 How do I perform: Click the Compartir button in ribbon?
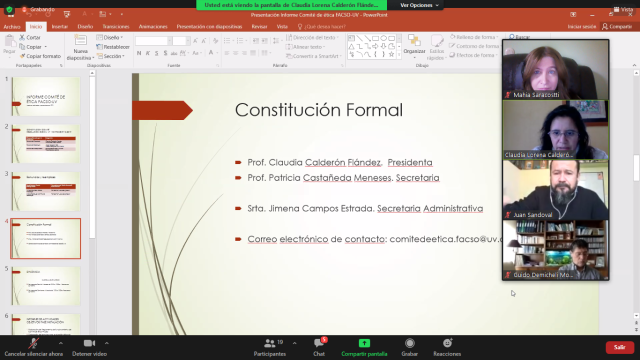(617, 27)
